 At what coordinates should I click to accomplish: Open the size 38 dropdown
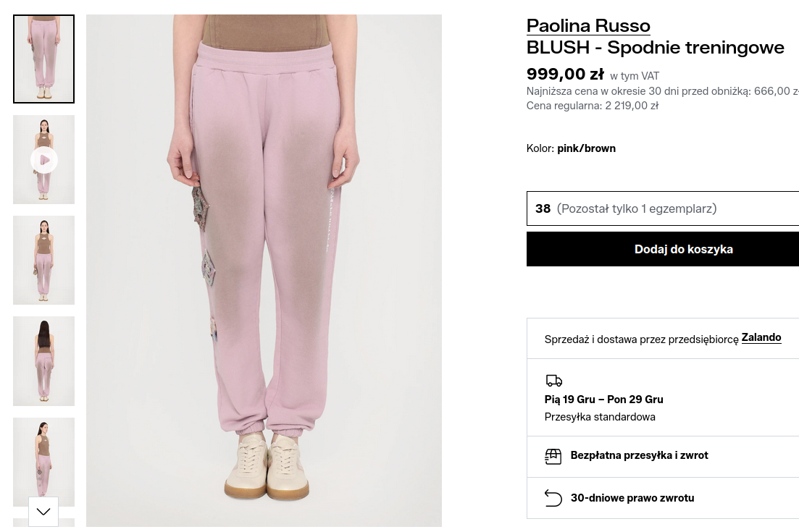tap(663, 208)
